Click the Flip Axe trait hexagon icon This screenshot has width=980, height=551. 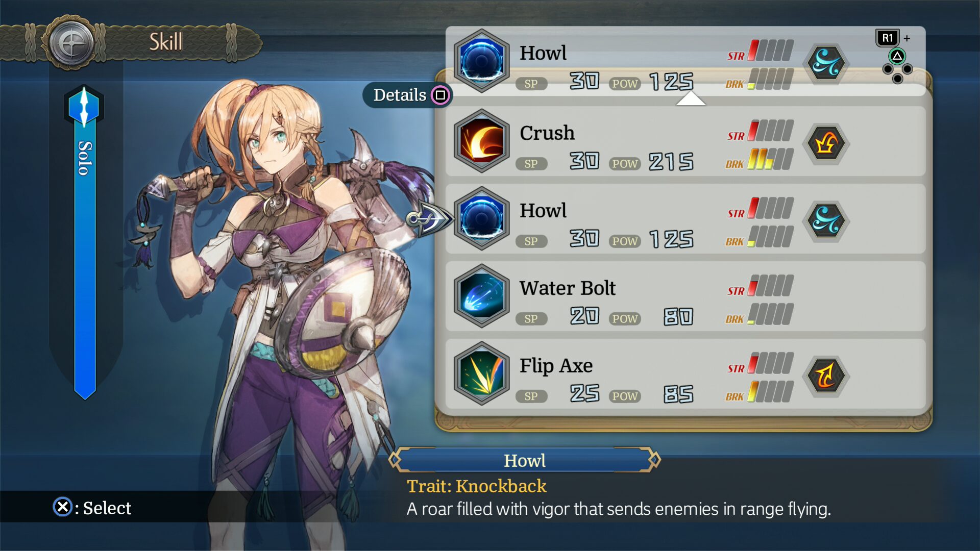(x=826, y=375)
